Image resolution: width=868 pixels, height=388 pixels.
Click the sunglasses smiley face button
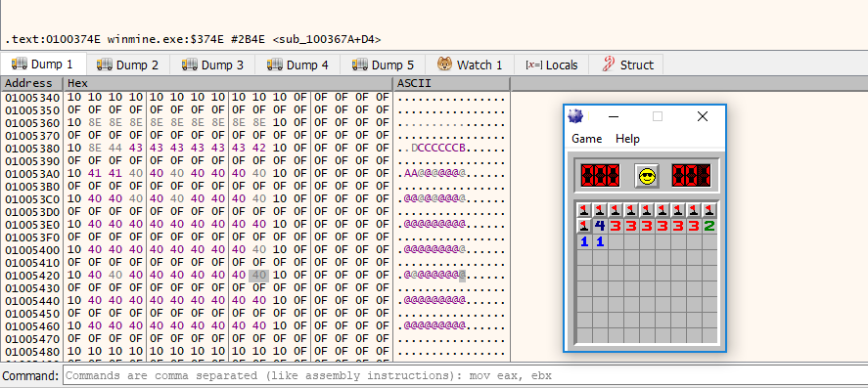tap(646, 176)
